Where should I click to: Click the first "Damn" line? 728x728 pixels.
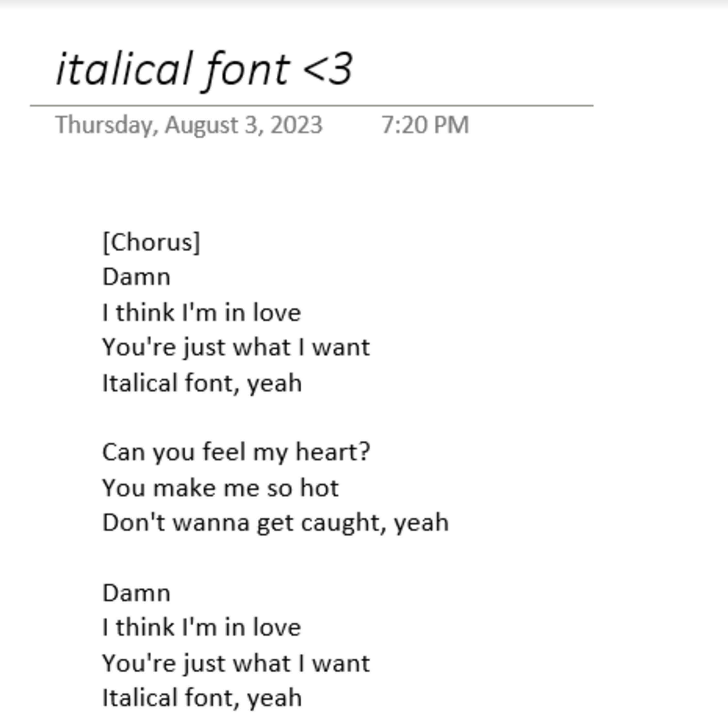coord(136,277)
